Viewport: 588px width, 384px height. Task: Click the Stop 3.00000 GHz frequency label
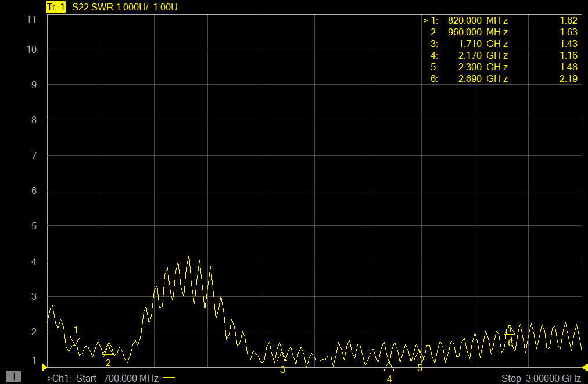pos(541,378)
